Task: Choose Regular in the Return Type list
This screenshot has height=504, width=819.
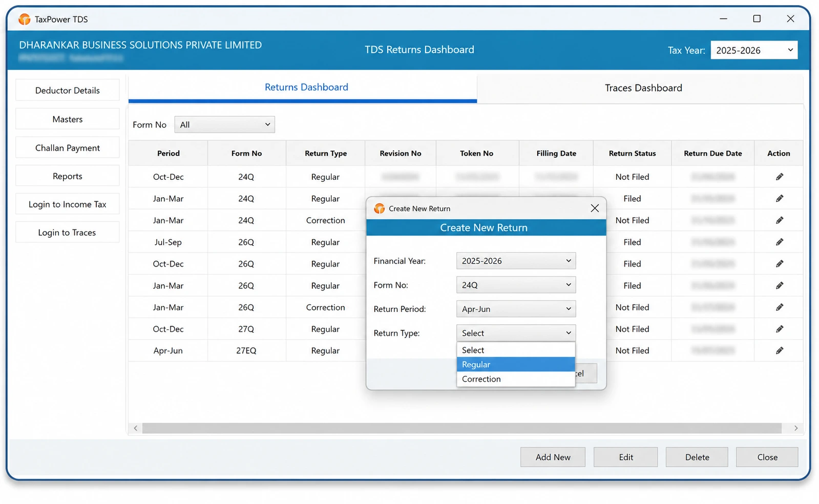Action: [516, 364]
